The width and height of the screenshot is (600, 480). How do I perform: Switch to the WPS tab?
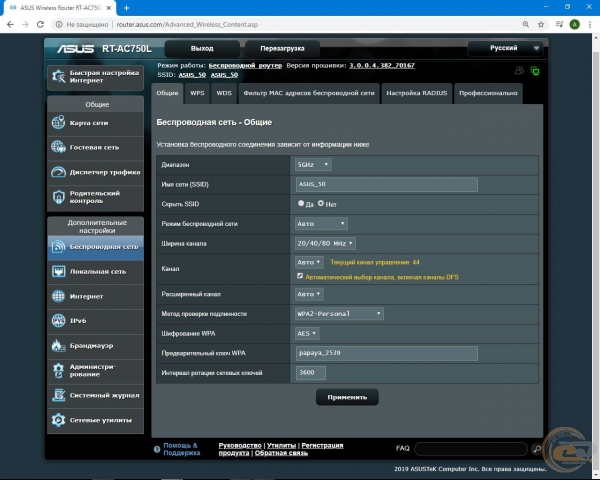(x=198, y=92)
